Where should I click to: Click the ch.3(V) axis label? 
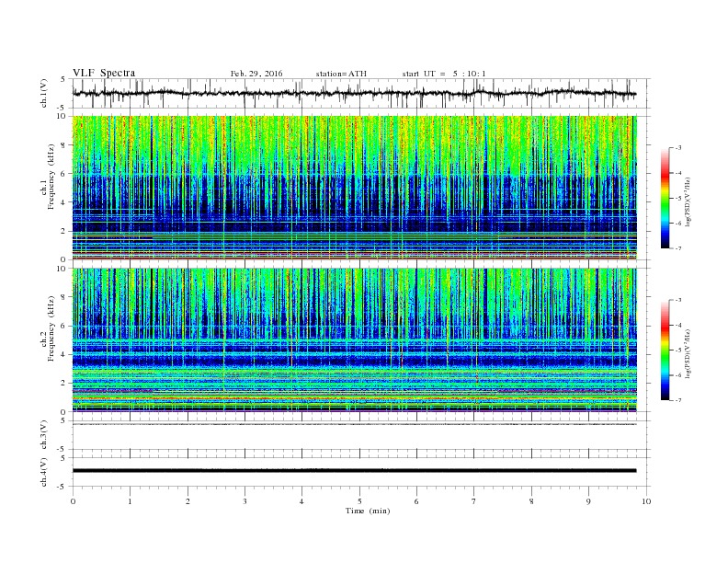tap(44, 435)
